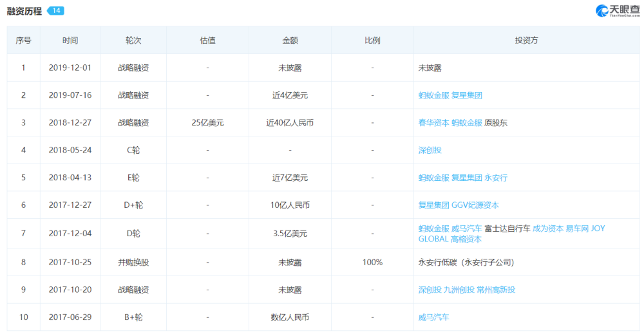This screenshot has height=336, width=644.
Task: Select the date cell 2018-04-13
Action: click(70, 178)
